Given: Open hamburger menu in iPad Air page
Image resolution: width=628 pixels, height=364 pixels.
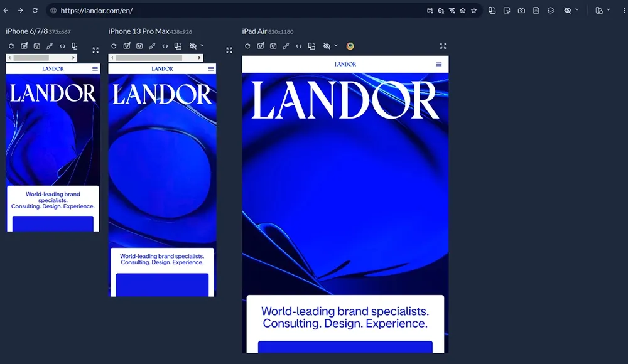Looking at the screenshot, I should (x=439, y=64).
